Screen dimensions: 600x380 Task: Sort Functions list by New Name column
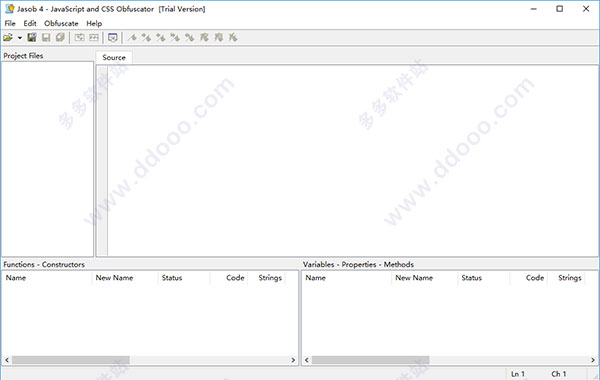114,278
